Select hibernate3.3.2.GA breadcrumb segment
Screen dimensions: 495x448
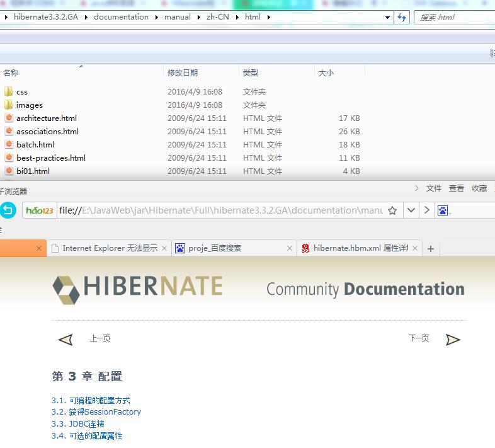[x=46, y=17]
